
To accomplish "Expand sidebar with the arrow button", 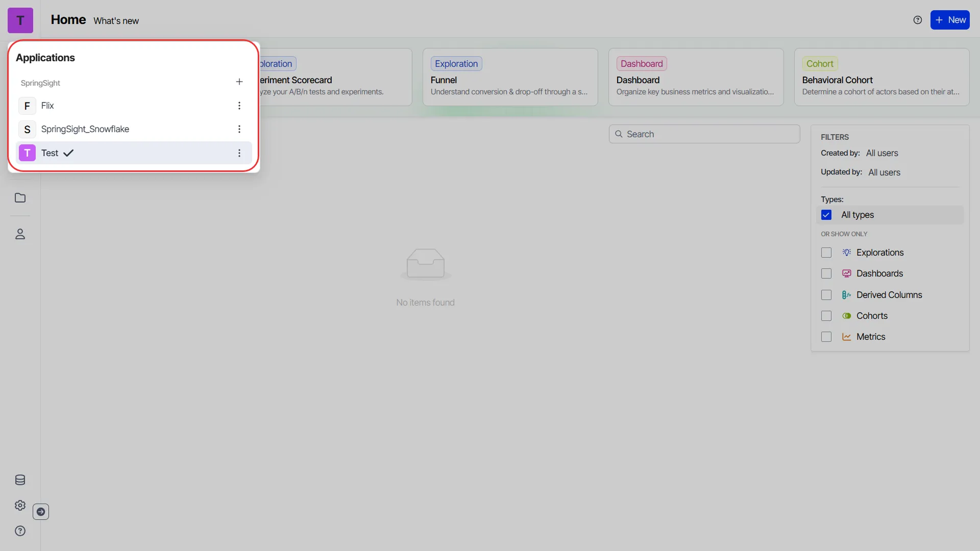I will pyautogui.click(x=41, y=512).
